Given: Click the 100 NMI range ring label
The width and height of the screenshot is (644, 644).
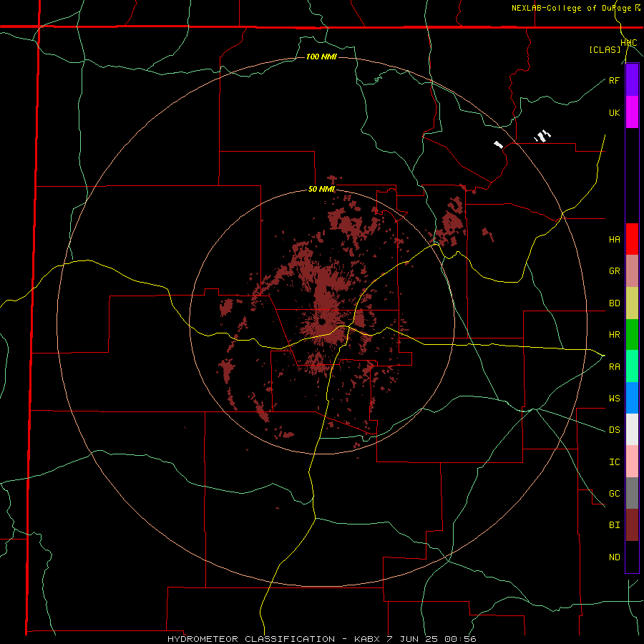Looking at the screenshot, I should 321,57.
